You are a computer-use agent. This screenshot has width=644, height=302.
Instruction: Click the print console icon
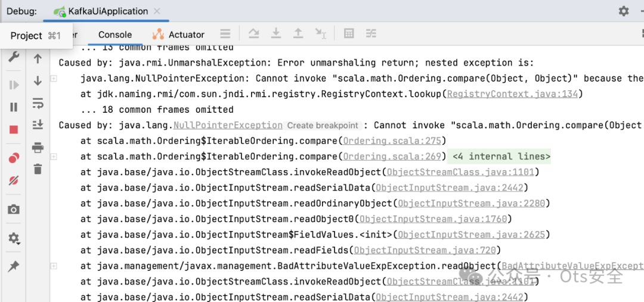click(x=38, y=147)
